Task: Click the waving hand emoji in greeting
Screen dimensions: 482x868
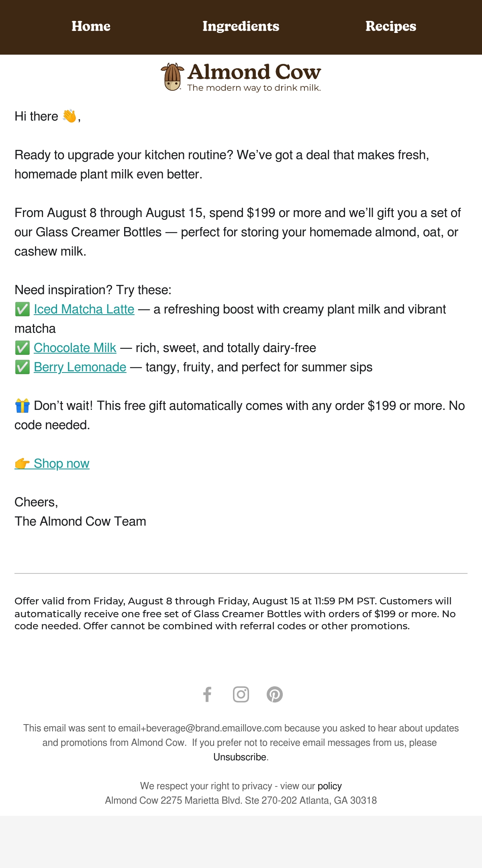Action: 69,116
